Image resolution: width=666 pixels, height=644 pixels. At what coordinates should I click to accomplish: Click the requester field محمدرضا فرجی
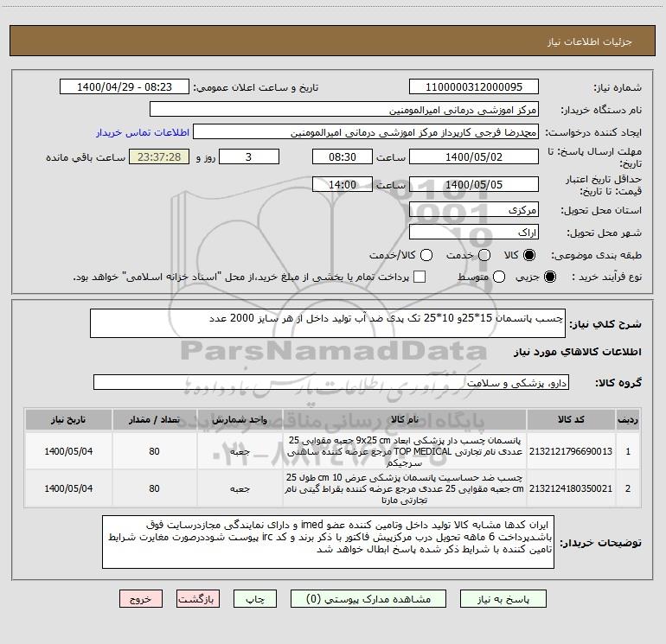(366, 132)
